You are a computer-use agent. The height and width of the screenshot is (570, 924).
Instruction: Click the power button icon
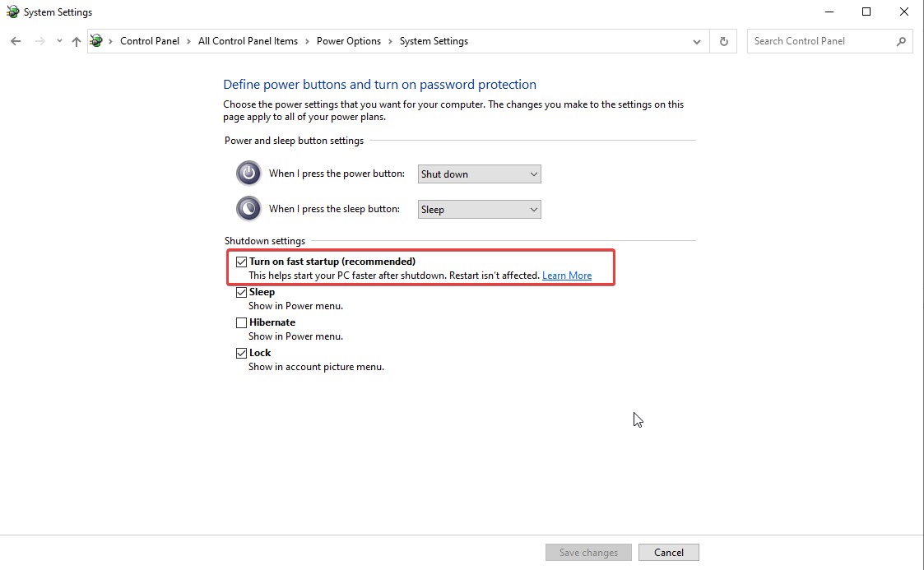(x=248, y=173)
